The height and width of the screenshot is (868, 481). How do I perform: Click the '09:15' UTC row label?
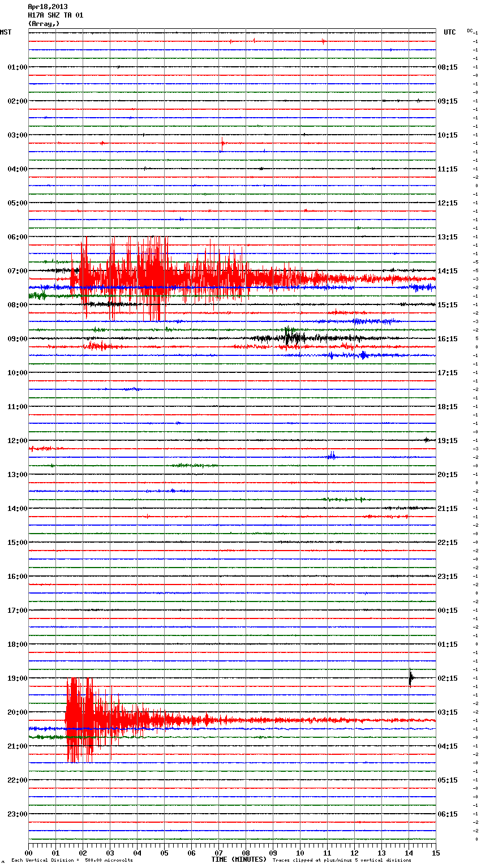tap(448, 101)
